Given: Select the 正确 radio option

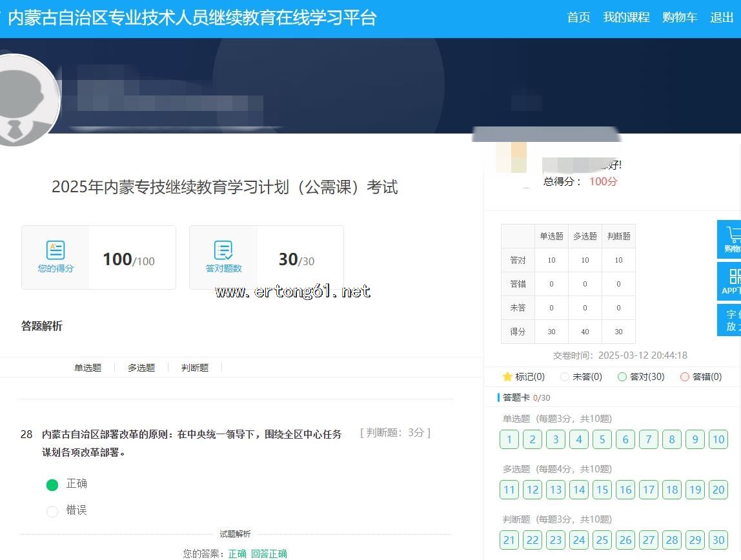Looking at the screenshot, I should pos(52,485).
